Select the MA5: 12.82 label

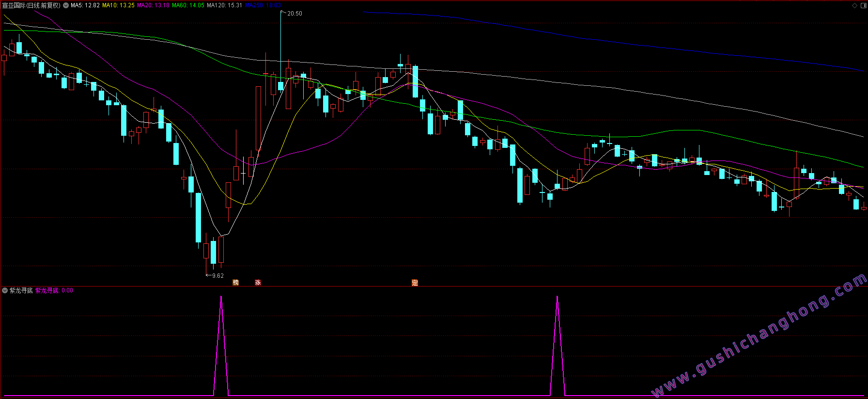pyautogui.click(x=85, y=5)
